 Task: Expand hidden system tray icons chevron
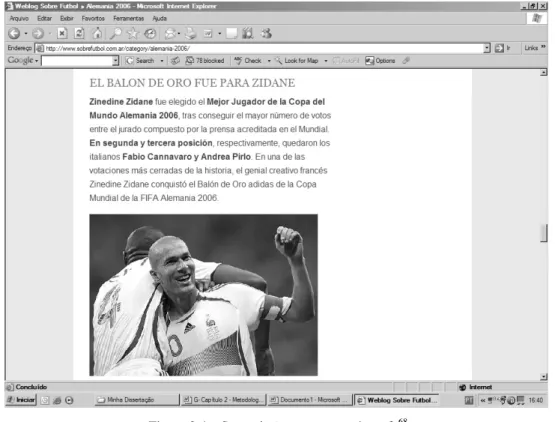pyautogui.click(x=483, y=400)
